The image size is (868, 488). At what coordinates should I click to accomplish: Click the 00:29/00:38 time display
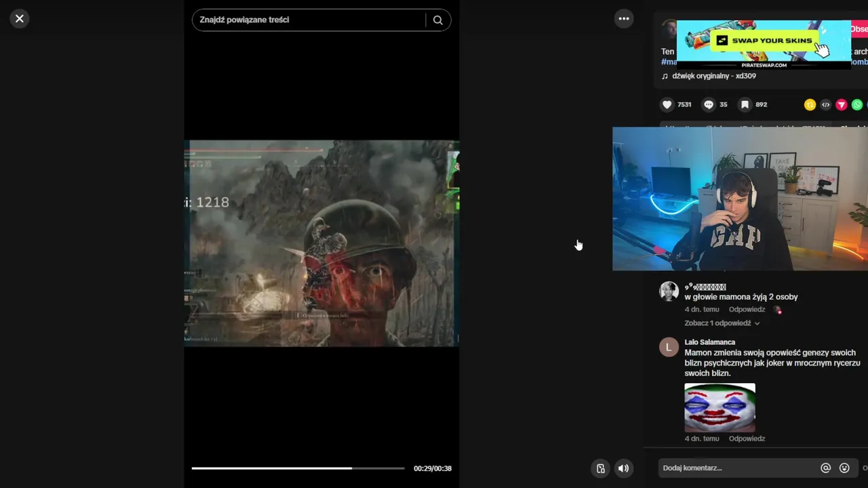(433, 468)
